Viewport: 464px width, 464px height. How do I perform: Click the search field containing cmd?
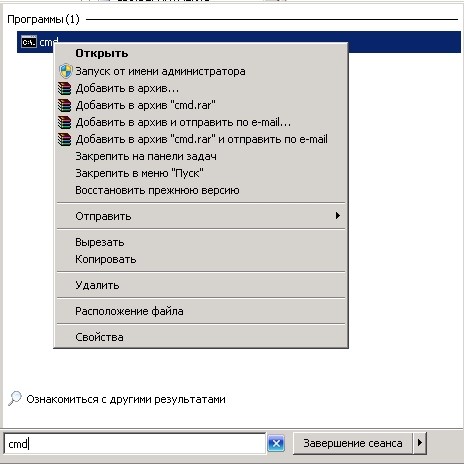135,444
